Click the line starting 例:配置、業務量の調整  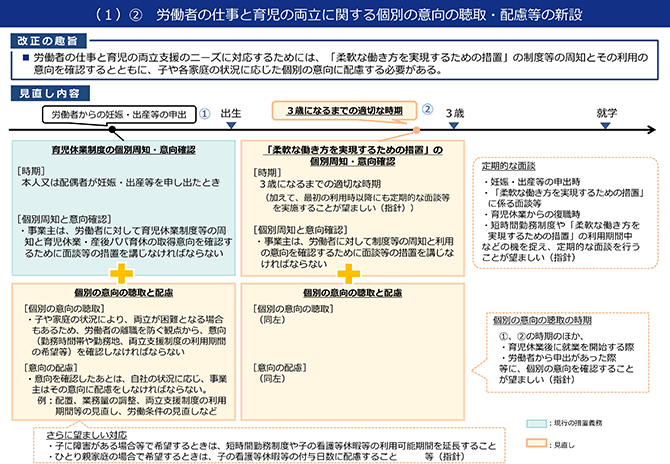tap(132, 400)
